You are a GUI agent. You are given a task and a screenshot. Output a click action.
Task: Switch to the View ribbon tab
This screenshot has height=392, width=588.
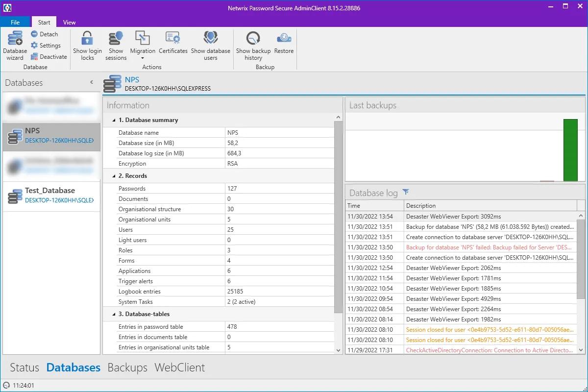[x=70, y=22]
